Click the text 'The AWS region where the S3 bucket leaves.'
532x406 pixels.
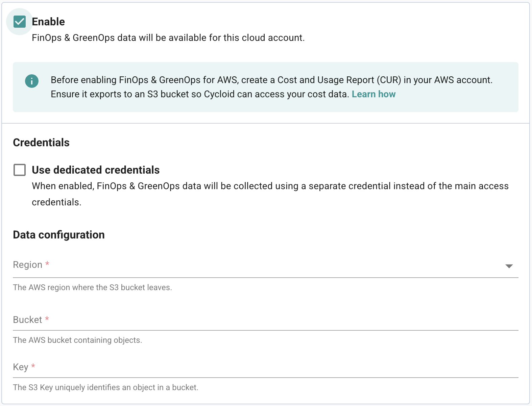pyautogui.click(x=92, y=287)
